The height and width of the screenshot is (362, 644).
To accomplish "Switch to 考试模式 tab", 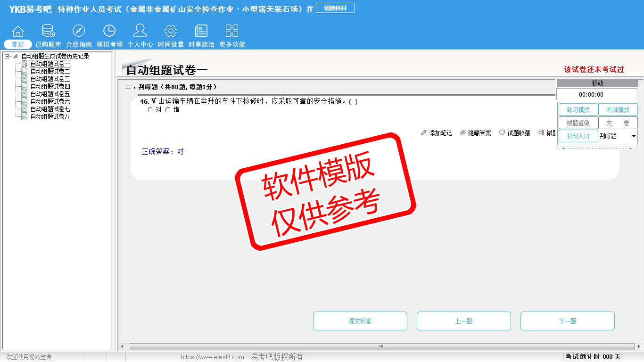I will pos(618,110).
